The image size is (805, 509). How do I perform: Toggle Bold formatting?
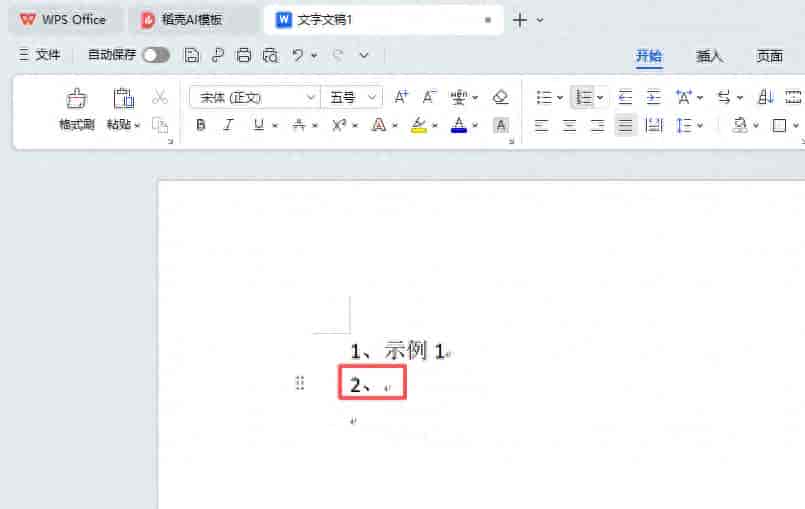click(x=201, y=125)
